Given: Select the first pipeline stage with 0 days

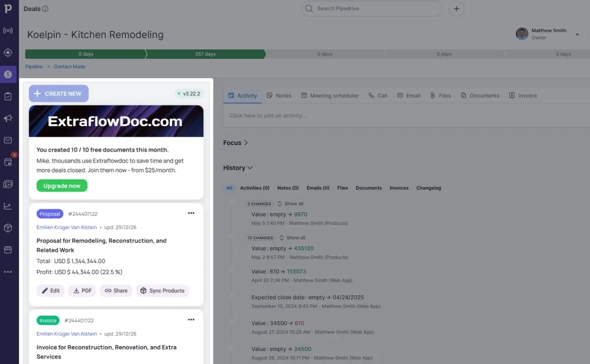Looking at the screenshot, I should pos(86,54).
